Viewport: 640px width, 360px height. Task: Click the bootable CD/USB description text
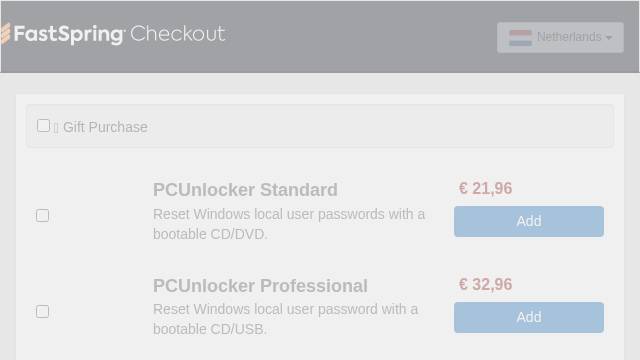[210, 329]
